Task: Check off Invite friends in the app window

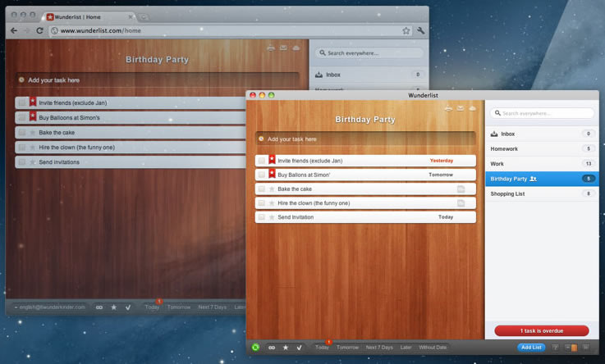Action: tap(262, 161)
